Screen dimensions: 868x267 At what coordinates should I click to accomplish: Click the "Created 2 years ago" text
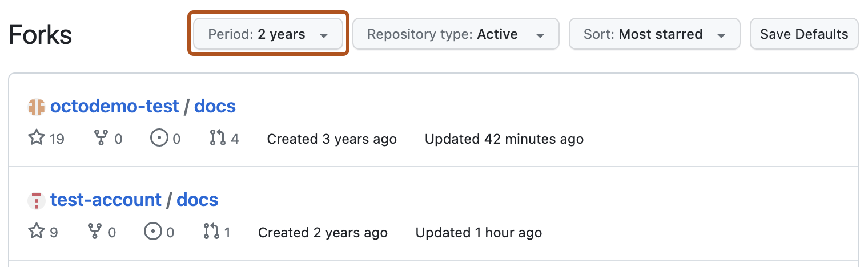click(x=323, y=233)
